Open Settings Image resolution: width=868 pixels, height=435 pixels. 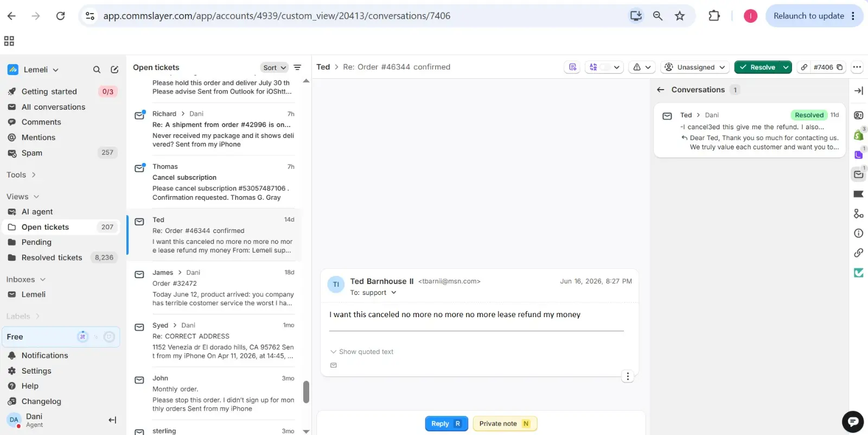pos(61,371)
